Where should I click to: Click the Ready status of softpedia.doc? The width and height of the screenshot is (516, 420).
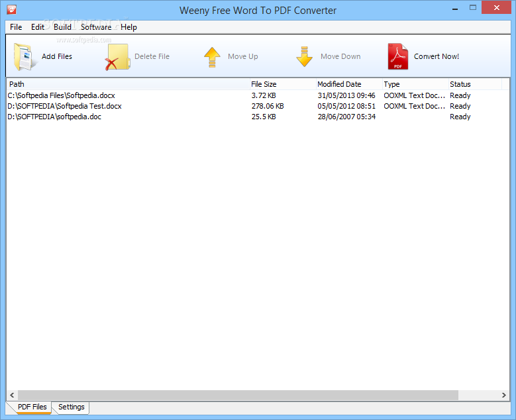point(460,117)
